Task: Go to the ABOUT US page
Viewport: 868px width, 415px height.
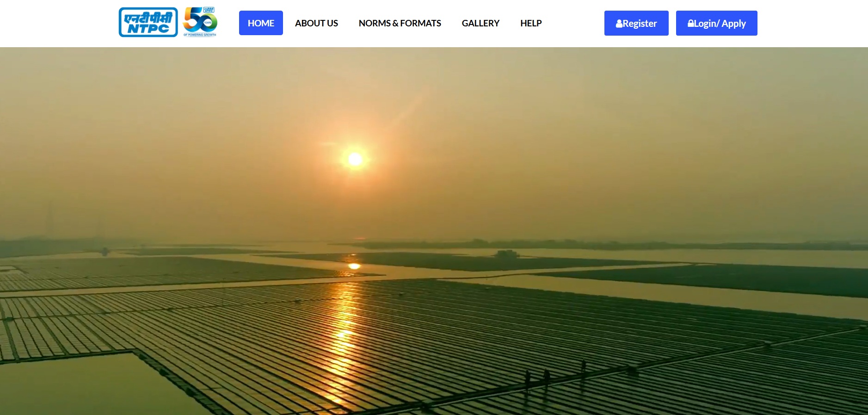Action: click(316, 23)
